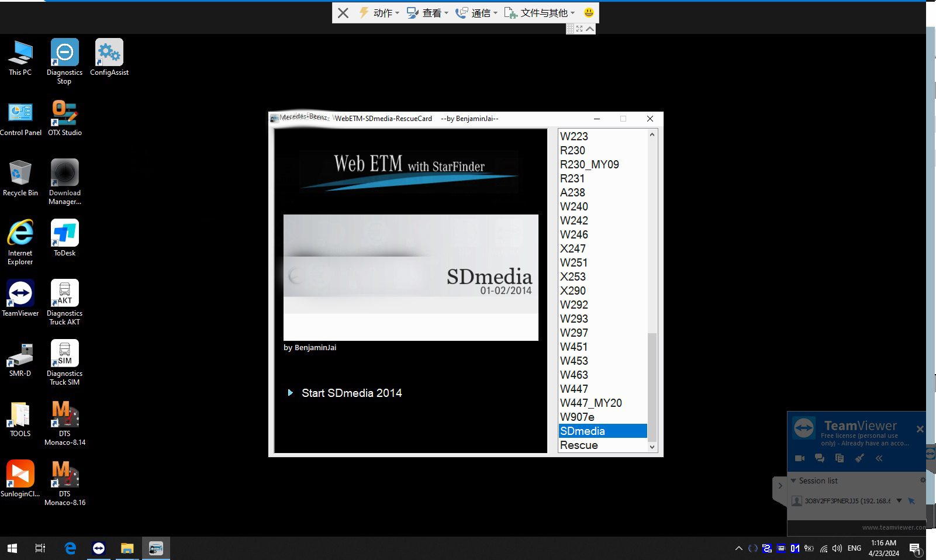Image resolution: width=936 pixels, height=560 pixels.
Task: Open chat in TeamViewer panel
Action: click(820, 458)
